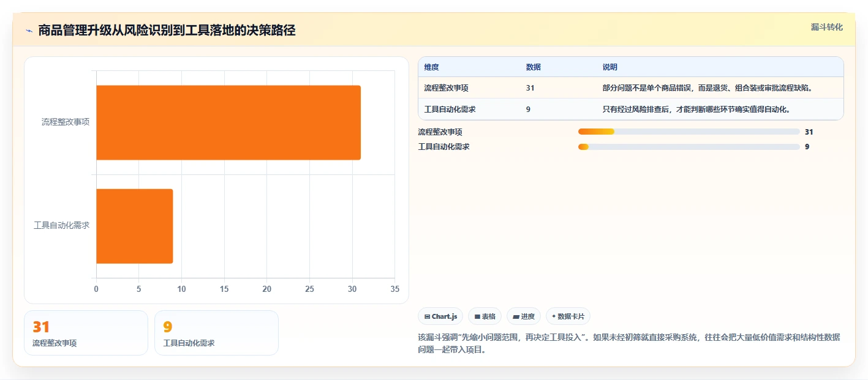Click the 漏斗转化 tag in header
This screenshot has height=380, width=868.
[827, 27]
